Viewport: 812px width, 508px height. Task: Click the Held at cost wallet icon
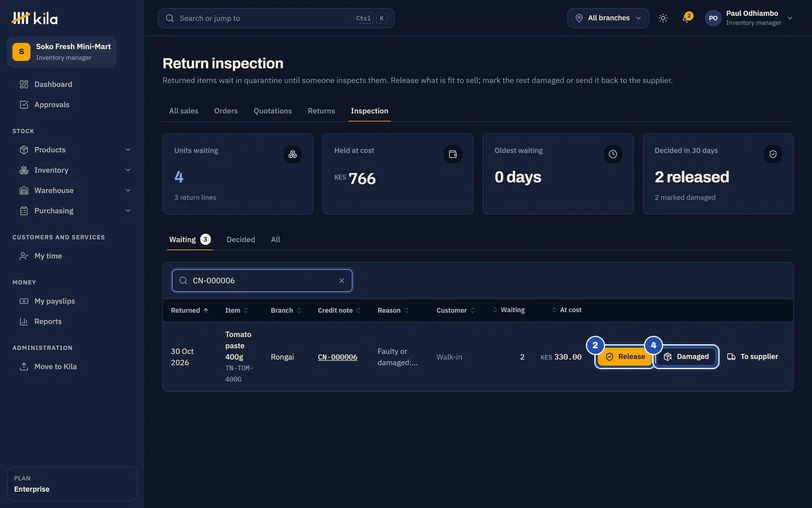click(x=453, y=154)
